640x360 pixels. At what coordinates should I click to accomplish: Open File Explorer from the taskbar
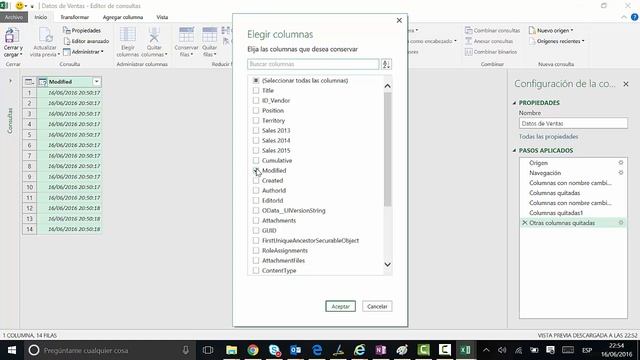pyautogui.click(x=231, y=350)
